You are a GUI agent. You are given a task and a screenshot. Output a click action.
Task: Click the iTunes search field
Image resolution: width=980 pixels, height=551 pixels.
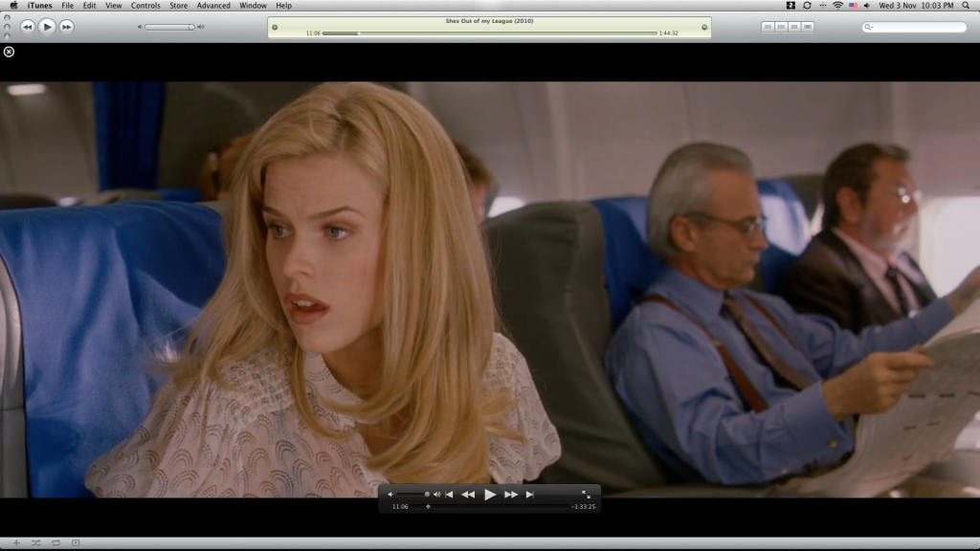coord(914,27)
